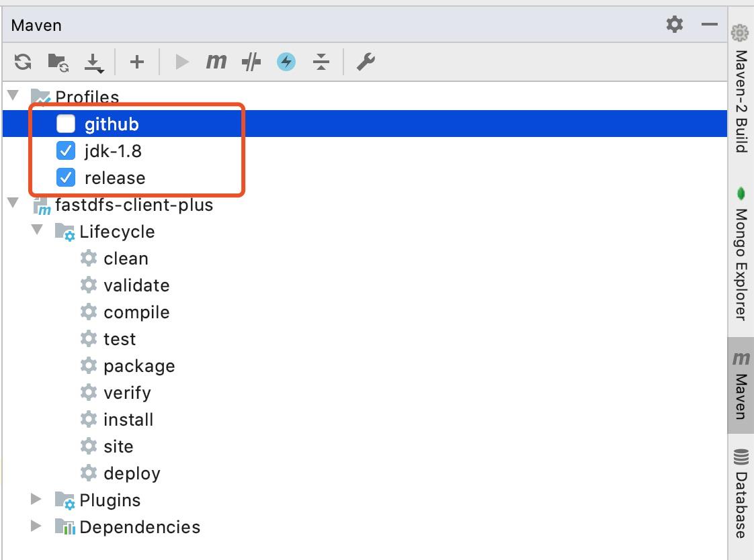Select the install lifecycle goal
Image resolution: width=754 pixels, height=560 pixels.
pyautogui.click(x=128, y=420)
